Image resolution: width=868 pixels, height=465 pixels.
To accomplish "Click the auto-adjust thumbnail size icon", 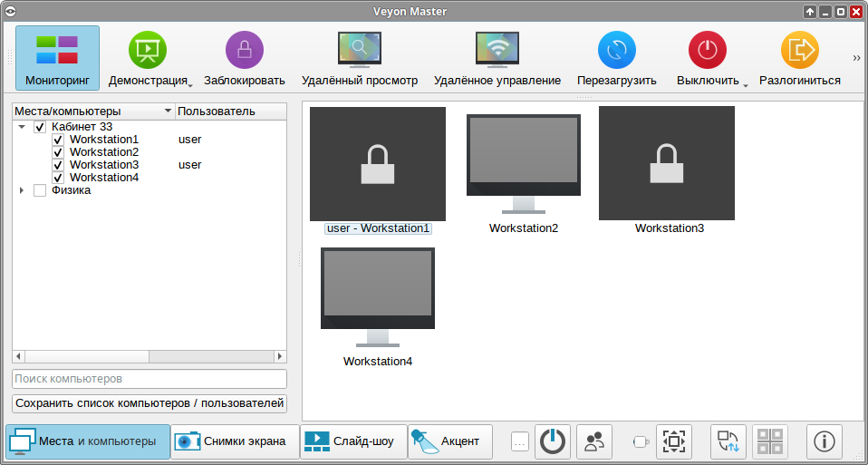I will 674,441.
